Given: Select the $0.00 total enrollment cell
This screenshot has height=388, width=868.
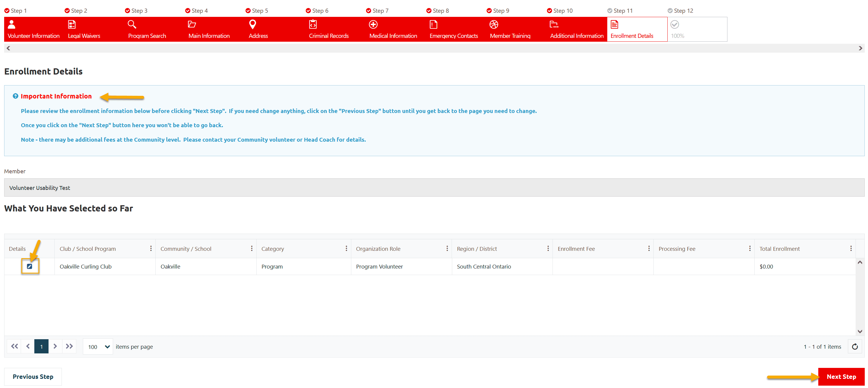Looking at the screenshot, I should (x=805, y=266).
